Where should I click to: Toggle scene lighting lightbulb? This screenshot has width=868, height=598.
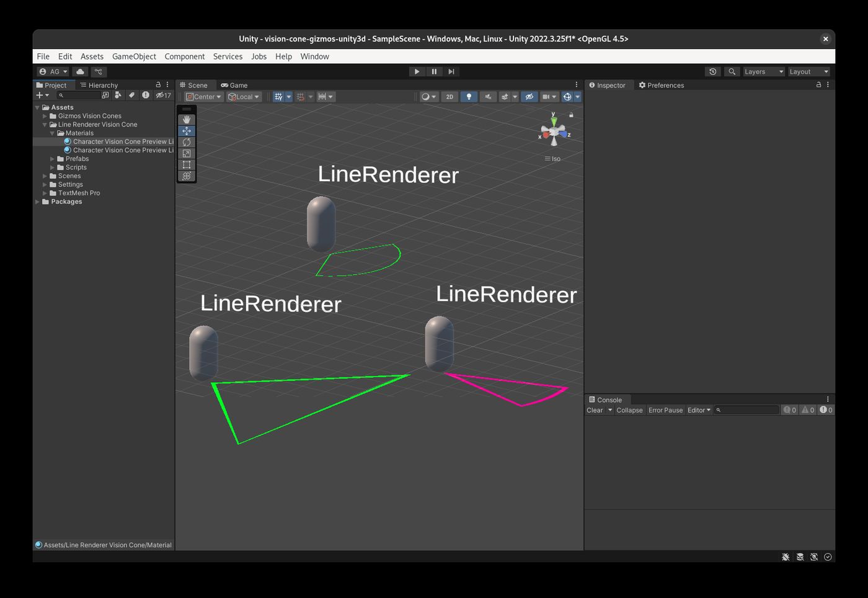point(469,97)
